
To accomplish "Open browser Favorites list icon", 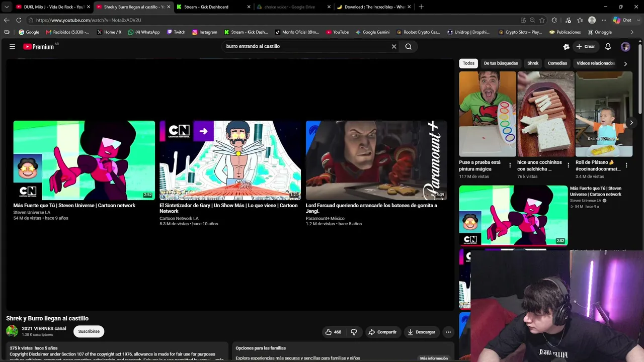I will point(580,20).
